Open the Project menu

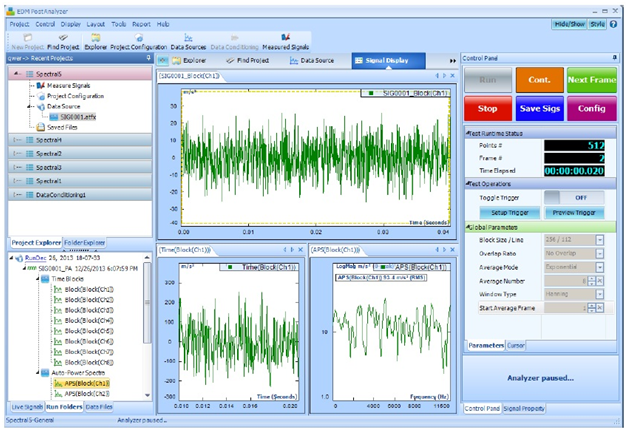tap(19, 24)
